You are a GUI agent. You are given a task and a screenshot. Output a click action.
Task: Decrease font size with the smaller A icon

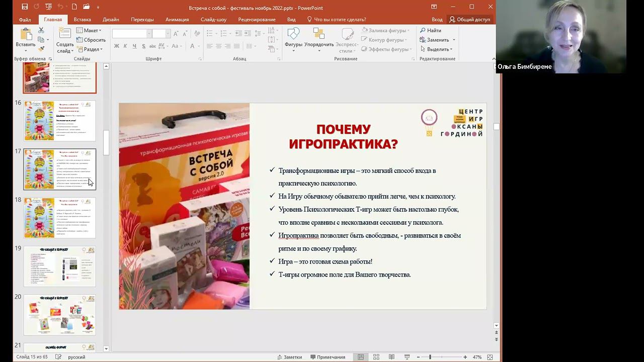[185, 34]
